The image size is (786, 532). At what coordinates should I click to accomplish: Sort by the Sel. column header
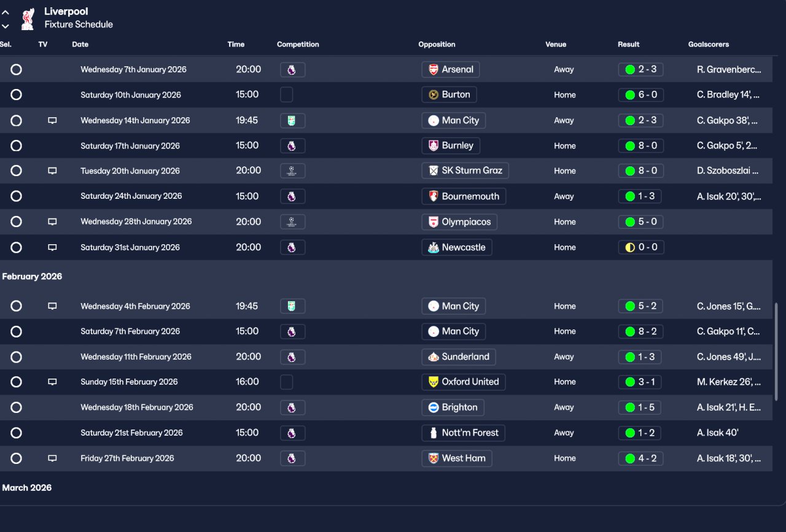point(6,44)
